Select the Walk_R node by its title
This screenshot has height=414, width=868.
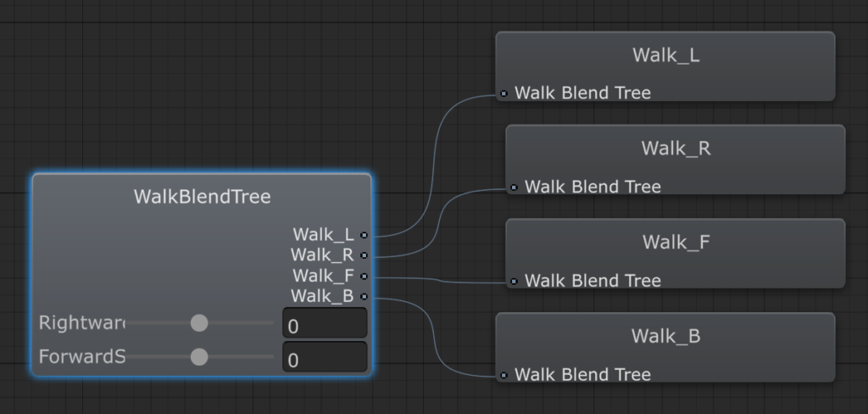pos(676,149)
